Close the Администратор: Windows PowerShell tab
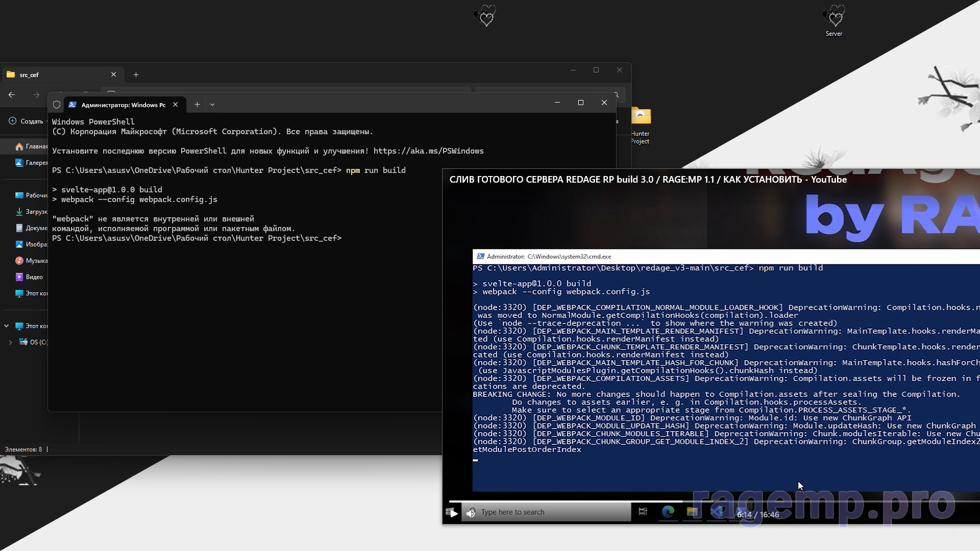This screenshot has height=551, width=980. click(176, 105)
